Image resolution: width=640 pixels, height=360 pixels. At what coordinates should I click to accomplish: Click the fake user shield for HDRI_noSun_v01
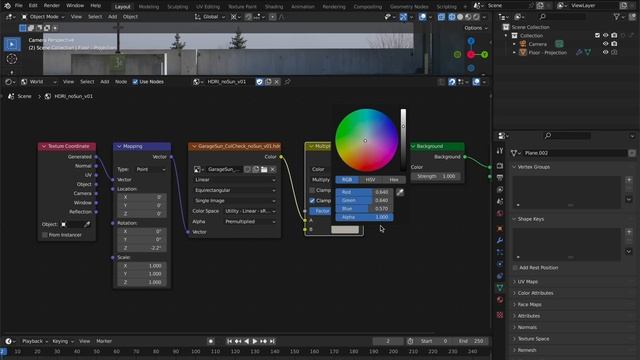pos(259,82)
